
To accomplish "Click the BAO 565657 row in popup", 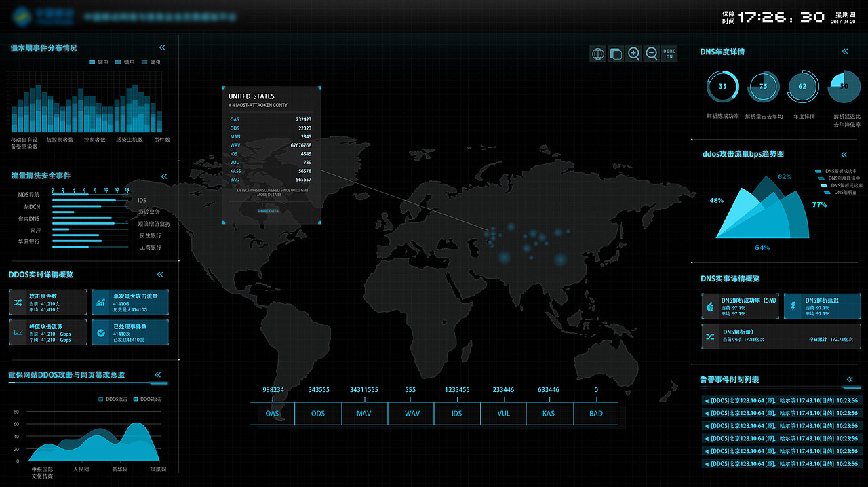I will (271, 180).
